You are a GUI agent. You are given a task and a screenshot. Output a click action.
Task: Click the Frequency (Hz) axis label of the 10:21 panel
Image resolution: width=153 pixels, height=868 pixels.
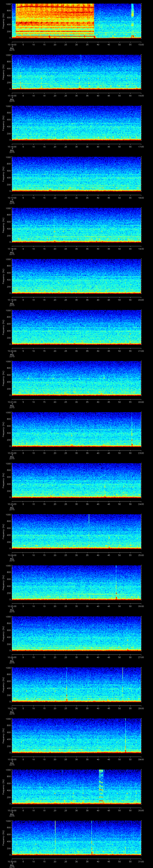coord(3,378)
